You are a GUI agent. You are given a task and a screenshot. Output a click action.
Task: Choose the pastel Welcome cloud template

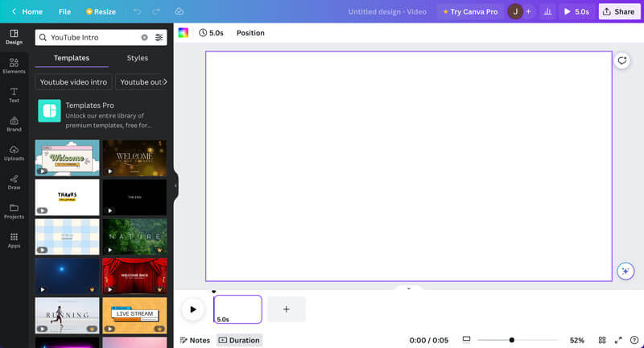pyautogui.click(x=67, y=158)
